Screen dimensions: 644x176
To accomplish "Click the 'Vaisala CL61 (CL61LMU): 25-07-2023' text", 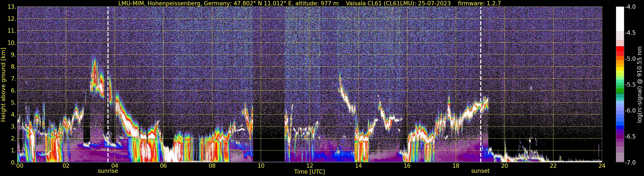I will (398, 3).
